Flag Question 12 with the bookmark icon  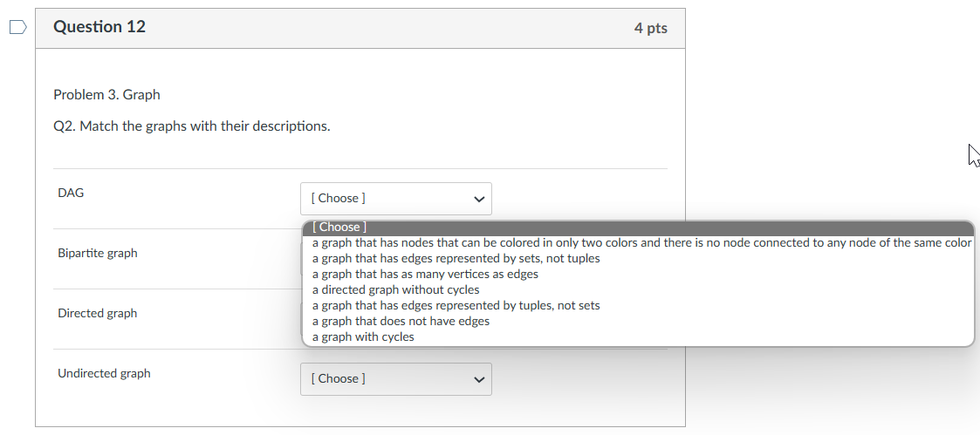pos(18,28)
